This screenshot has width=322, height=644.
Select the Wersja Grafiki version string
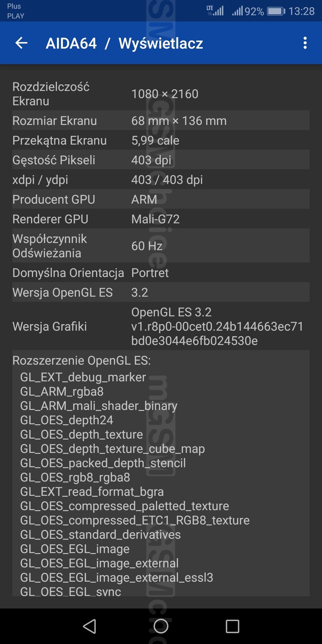coord(217,326)
